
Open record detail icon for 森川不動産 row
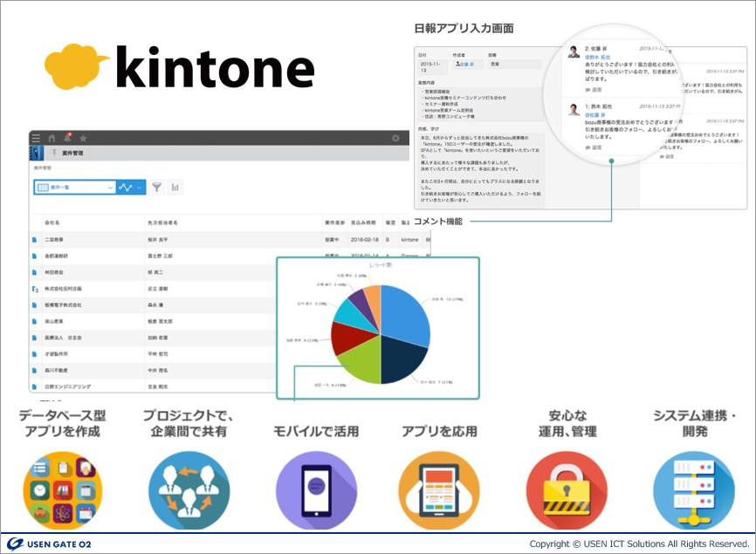tap(34, 371)
